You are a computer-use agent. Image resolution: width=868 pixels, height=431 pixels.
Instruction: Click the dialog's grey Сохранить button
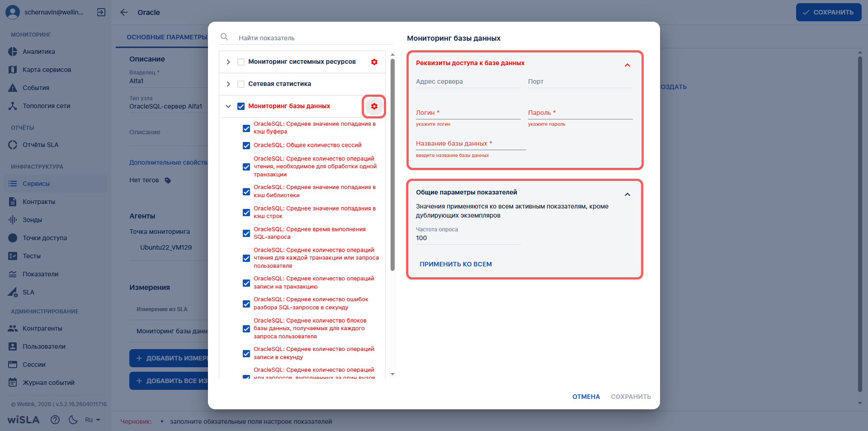631,397
